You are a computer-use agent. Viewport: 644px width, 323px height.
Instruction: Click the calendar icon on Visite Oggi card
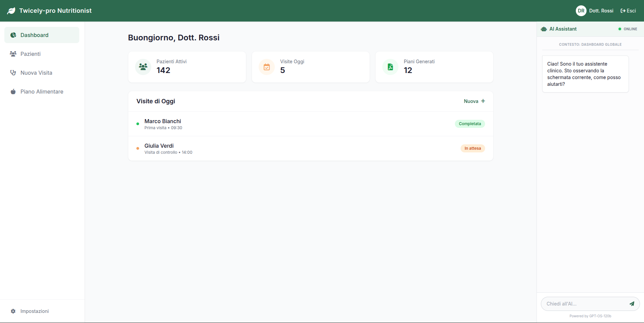pos(266,67)
